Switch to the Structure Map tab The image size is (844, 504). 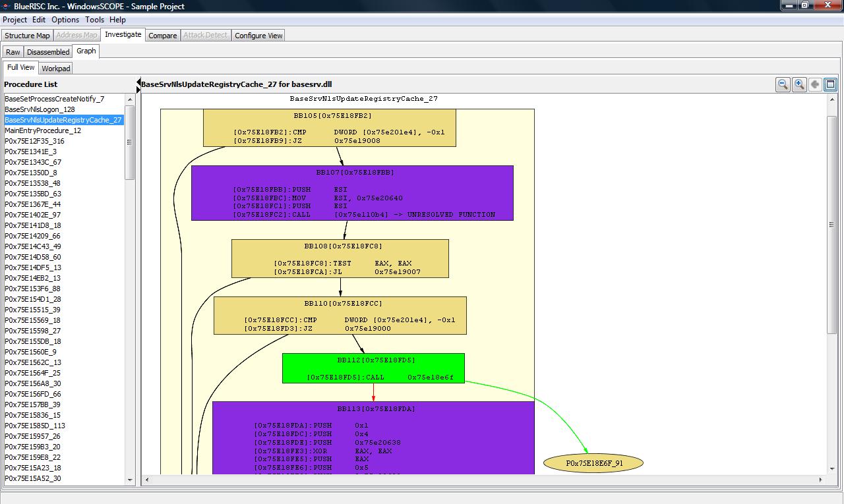27,36
